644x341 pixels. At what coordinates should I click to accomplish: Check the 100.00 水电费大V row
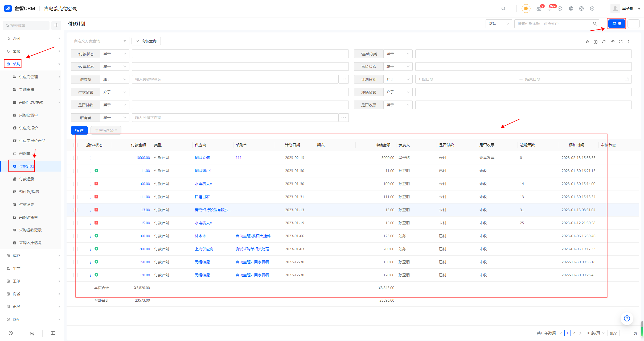75,184
